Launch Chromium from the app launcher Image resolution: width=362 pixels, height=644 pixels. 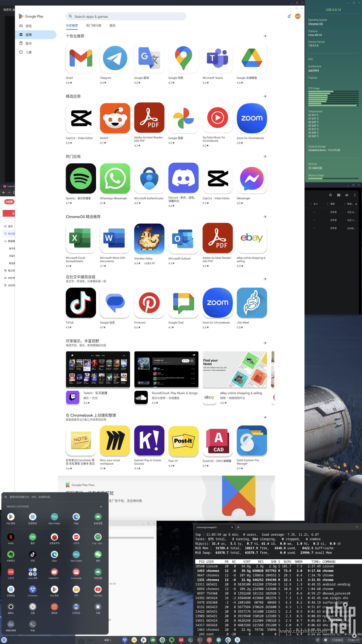click(33, 591)
